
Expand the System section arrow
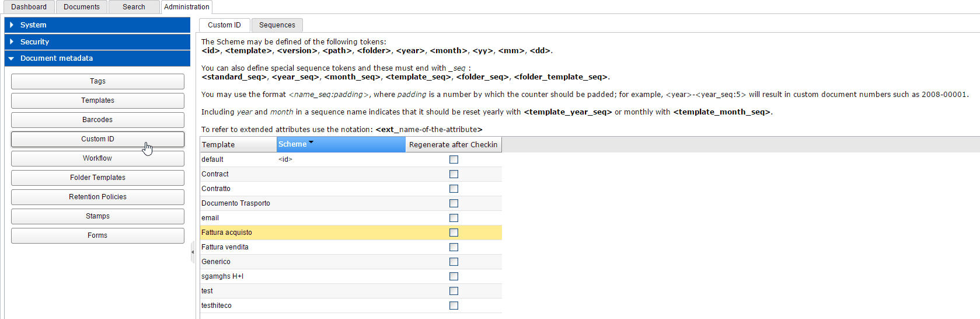click(12, 25)
